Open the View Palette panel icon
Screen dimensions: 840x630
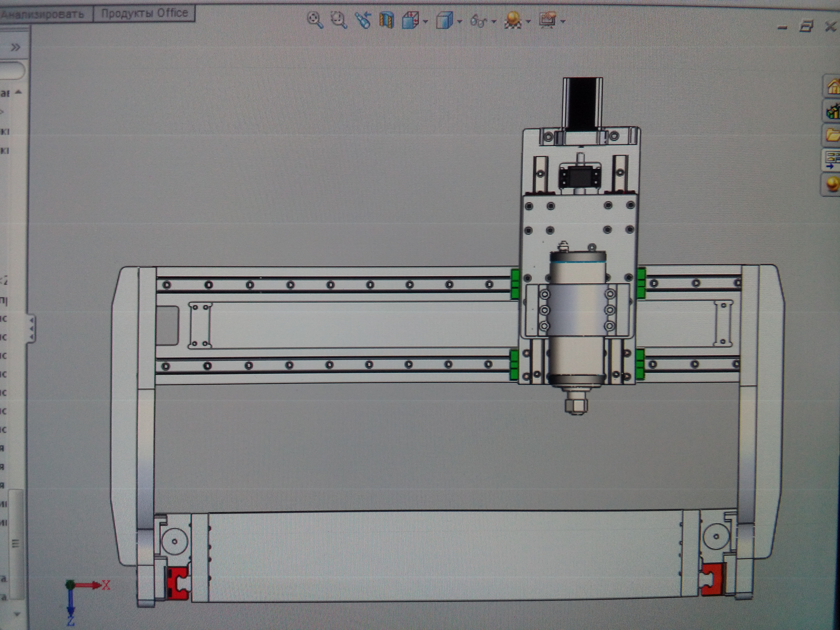click(832, 159)
